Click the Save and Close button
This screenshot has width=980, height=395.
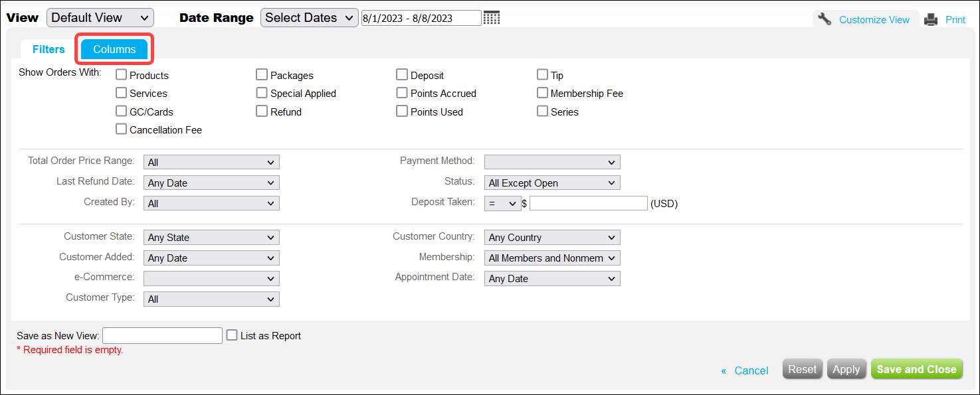(x=917, y=369)
